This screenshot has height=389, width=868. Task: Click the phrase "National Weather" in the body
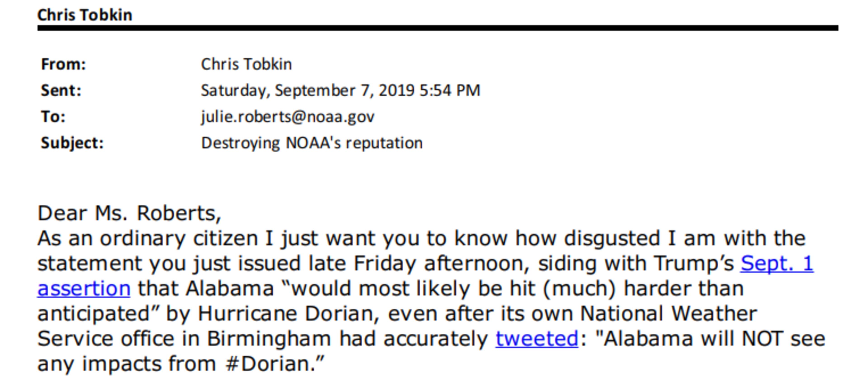(669, 314)
